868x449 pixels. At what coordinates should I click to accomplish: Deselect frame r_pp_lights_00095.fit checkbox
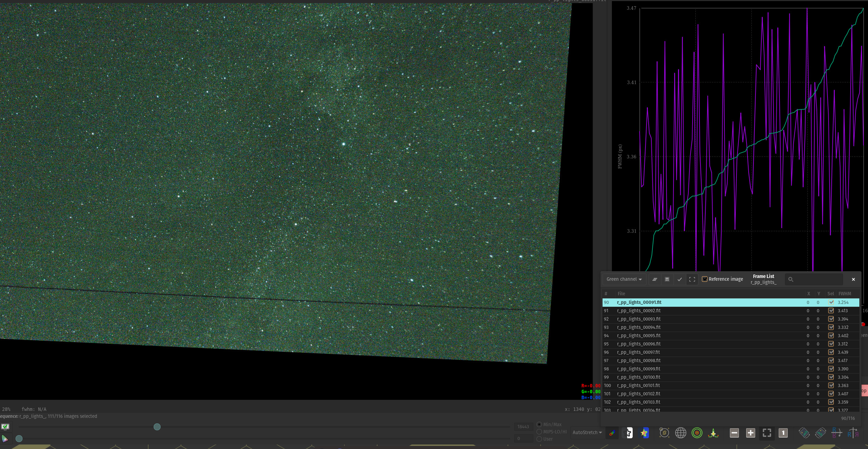point(831,335)
